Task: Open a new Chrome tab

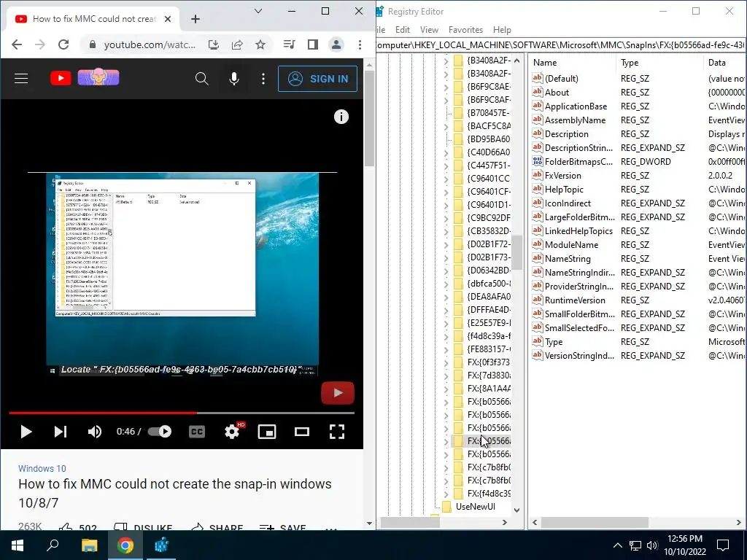Action: (196, 19)
